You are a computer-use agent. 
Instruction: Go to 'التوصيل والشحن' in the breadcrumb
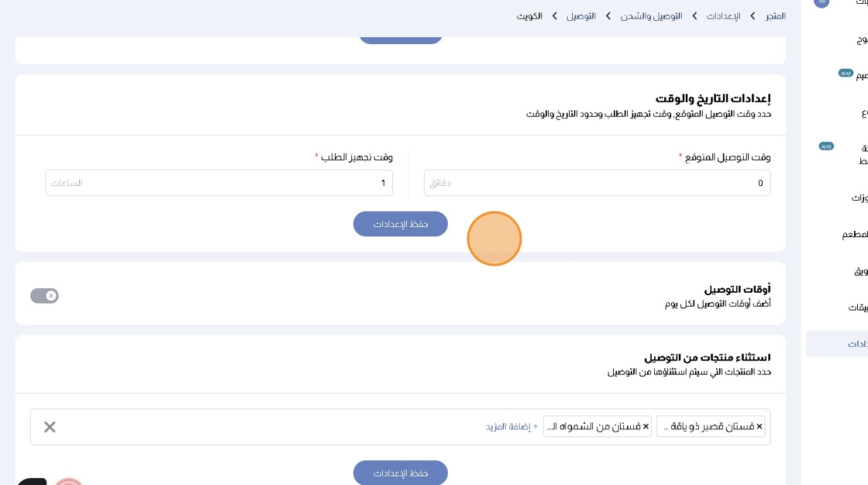(651, 15)
